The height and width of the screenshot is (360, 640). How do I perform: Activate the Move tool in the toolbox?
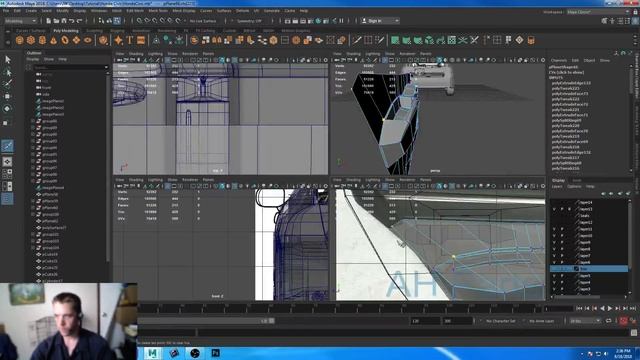(x=7, y=96)
